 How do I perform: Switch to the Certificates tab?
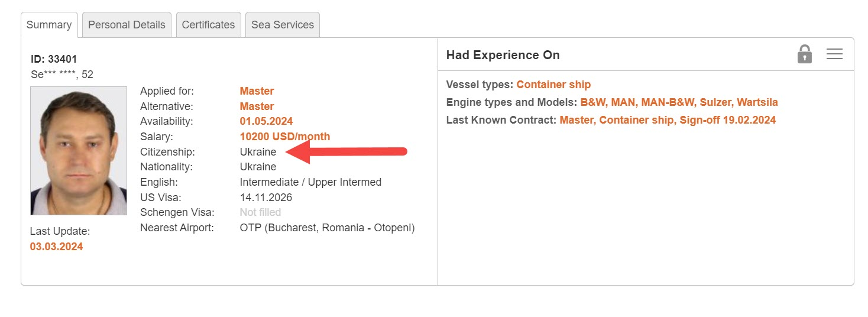(x=208, y=25)
